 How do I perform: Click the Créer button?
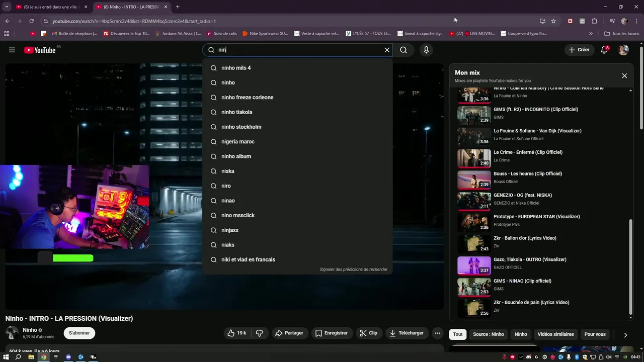[579, 50]
